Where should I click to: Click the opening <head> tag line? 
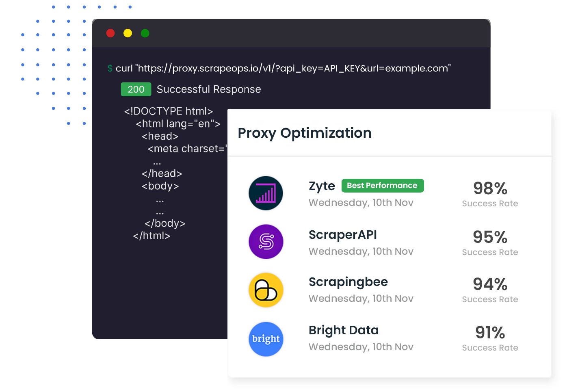(x=160, y=136)
